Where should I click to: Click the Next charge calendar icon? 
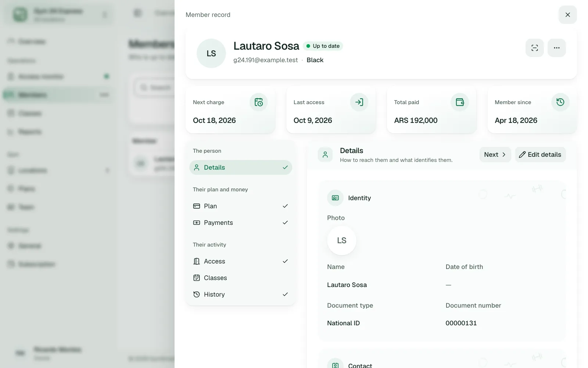click(x=259, y=102)
